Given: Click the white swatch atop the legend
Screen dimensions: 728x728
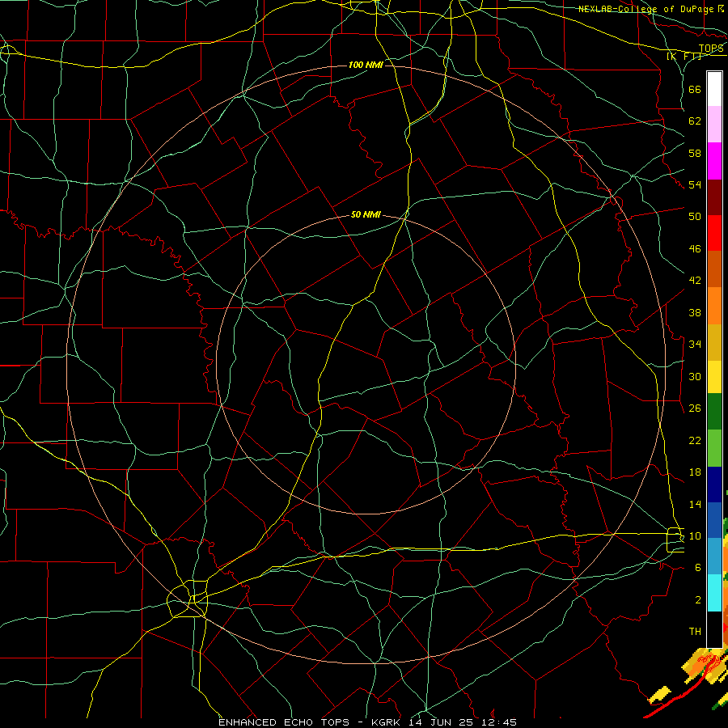Looking at the screenshot, I should pos(714,89).
